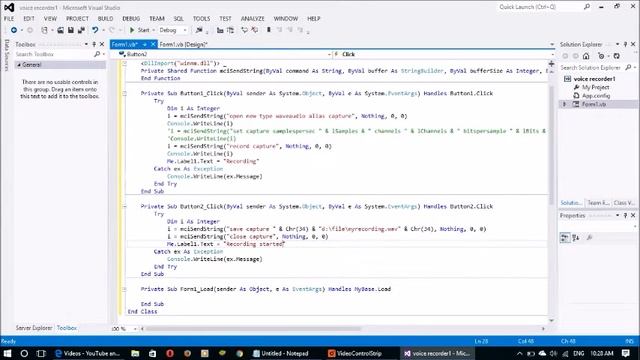
Task: Open the Toolbox window position dropdown
Action: point(86,44)
